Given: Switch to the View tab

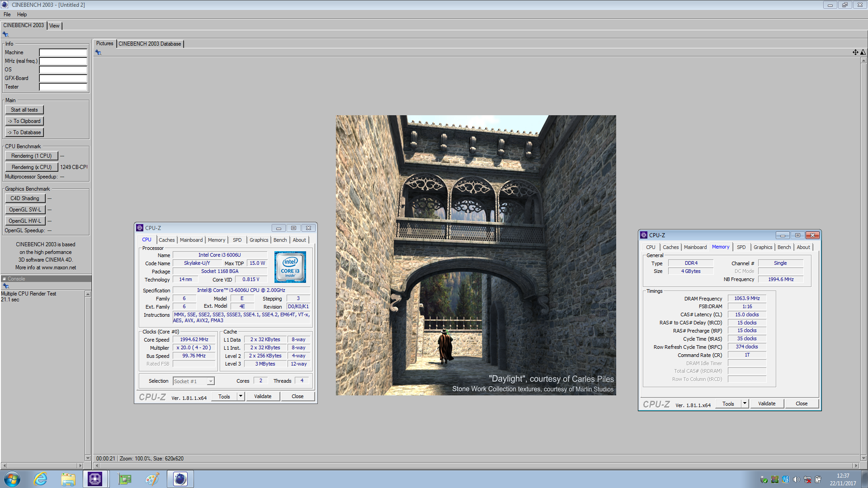Looking at the screenshot, I should click(x=54, y=26).
